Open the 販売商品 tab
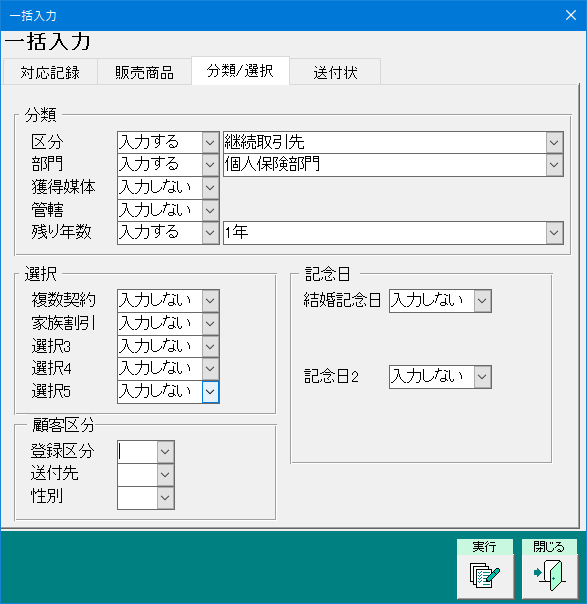Image resolution: width=587 pixels, height=604 pixels. 144,72
